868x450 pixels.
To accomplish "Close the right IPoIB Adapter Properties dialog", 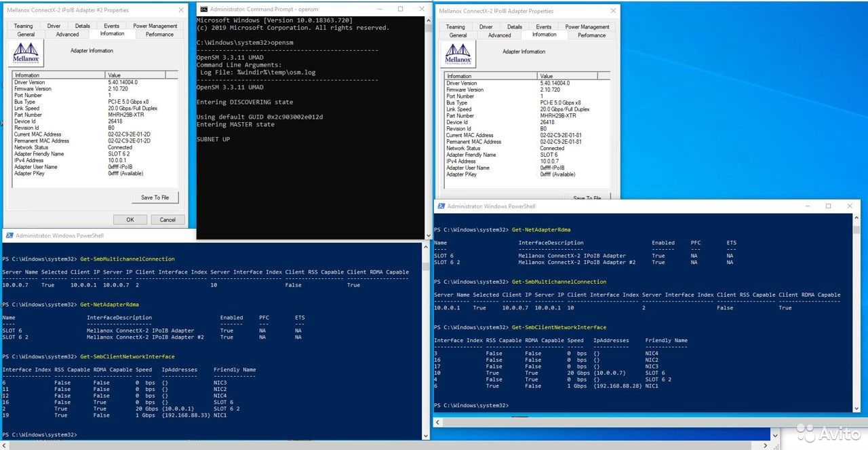I will point(613,12).
